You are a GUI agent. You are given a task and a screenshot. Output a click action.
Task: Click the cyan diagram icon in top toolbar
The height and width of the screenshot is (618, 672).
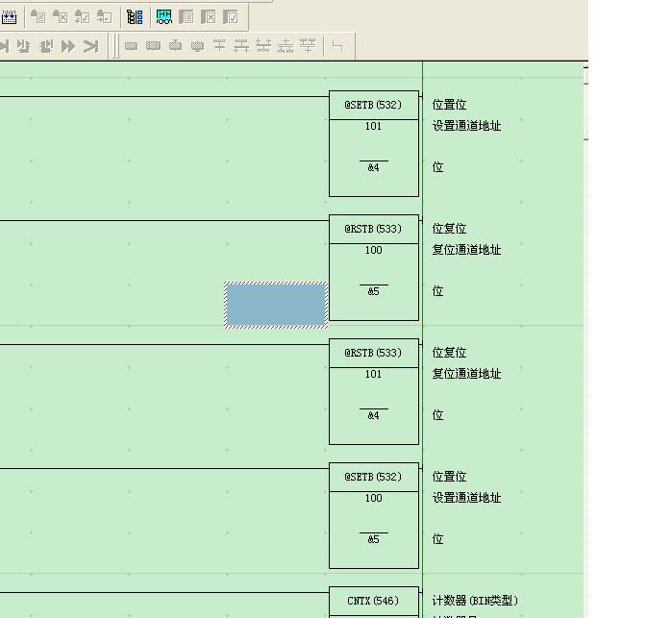pos(164,16)
